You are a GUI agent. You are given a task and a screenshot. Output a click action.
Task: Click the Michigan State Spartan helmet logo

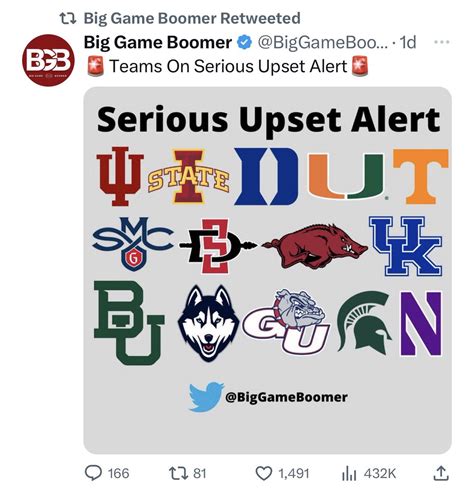point(365,322)
